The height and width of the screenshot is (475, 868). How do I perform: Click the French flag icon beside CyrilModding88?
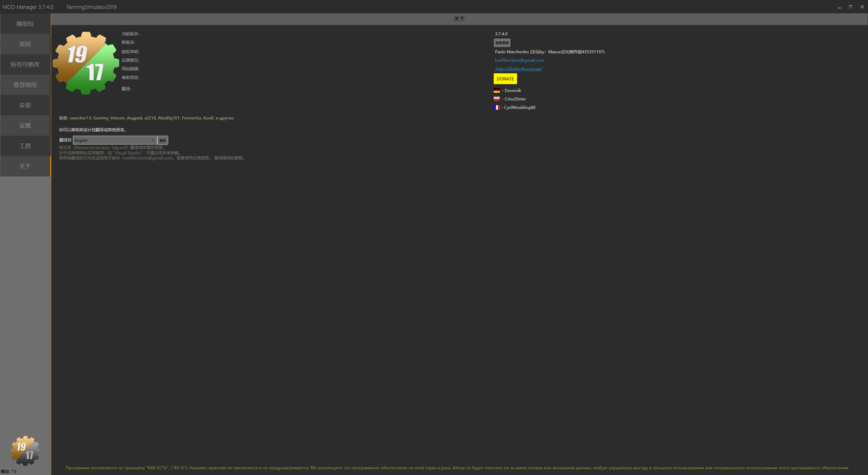[497, 108]
